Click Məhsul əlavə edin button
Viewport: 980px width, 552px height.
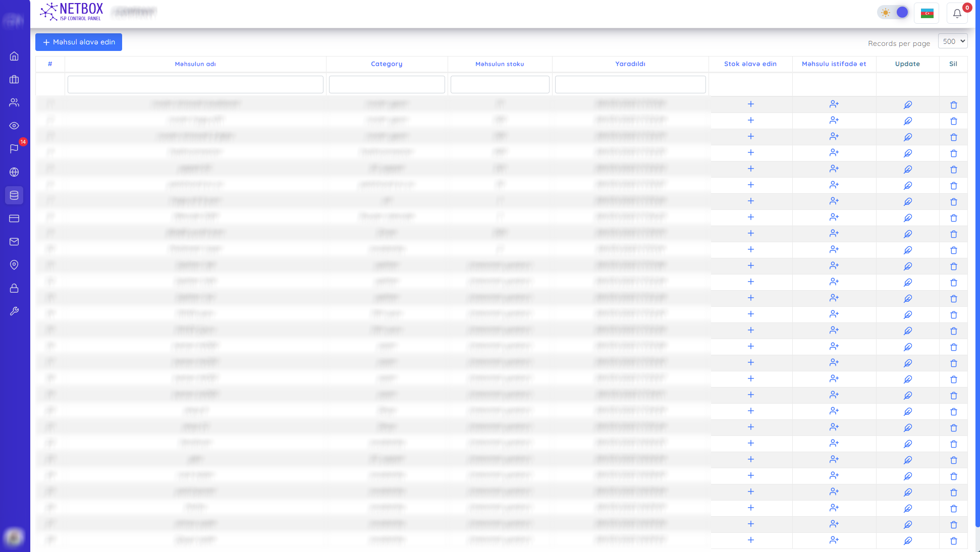pyautogui.click(x=79, y=42)
